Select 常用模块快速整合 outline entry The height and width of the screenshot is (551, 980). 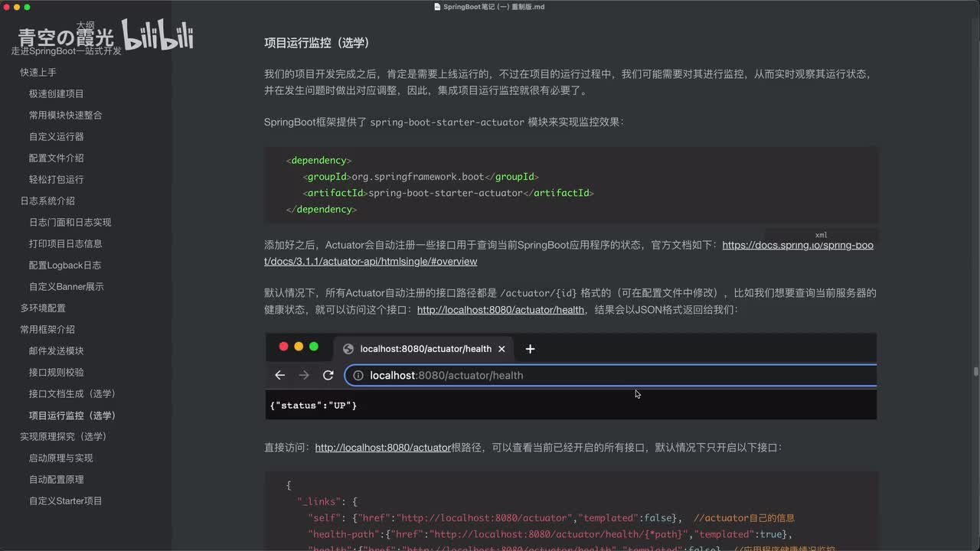tap(66, 115)
